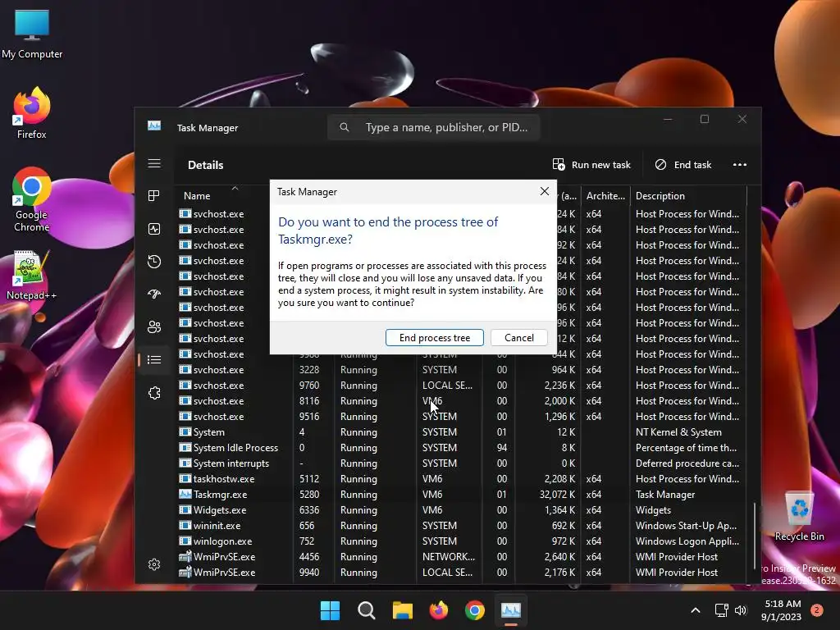This screenshot has height=630, width=840.
Task: Open the network tray icon
Action: click(721, 610)
